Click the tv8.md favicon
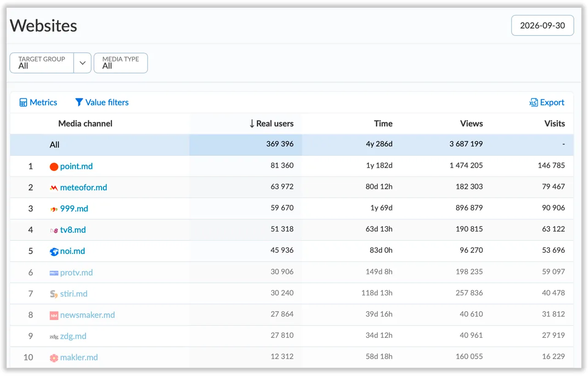This screenshot has width=588, height=382. (54, 230)
